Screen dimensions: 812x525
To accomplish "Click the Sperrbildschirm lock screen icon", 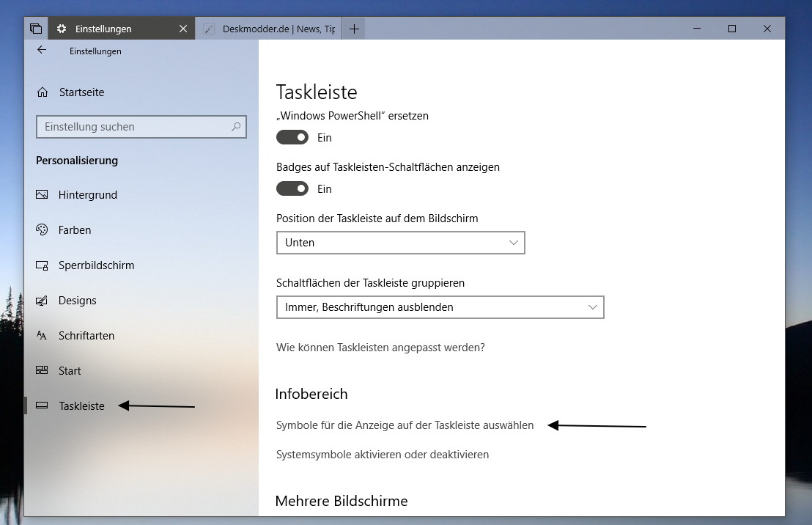I will pos(42,265).
